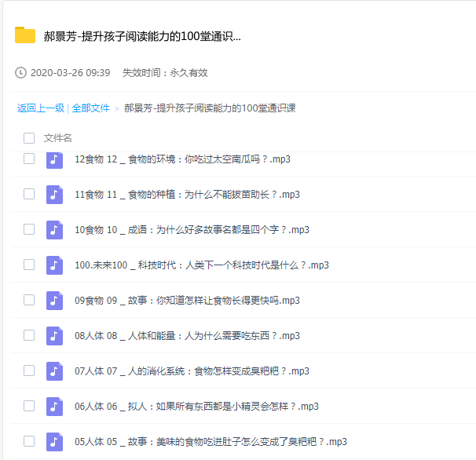This screenshot has width=476, height=460.
Task: Check the box for 07人体 07 file
Action: [x=29, y=371]
